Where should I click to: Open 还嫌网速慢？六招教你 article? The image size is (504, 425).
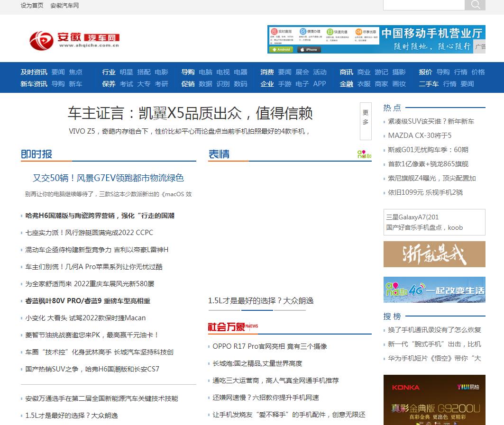[266, 398]
